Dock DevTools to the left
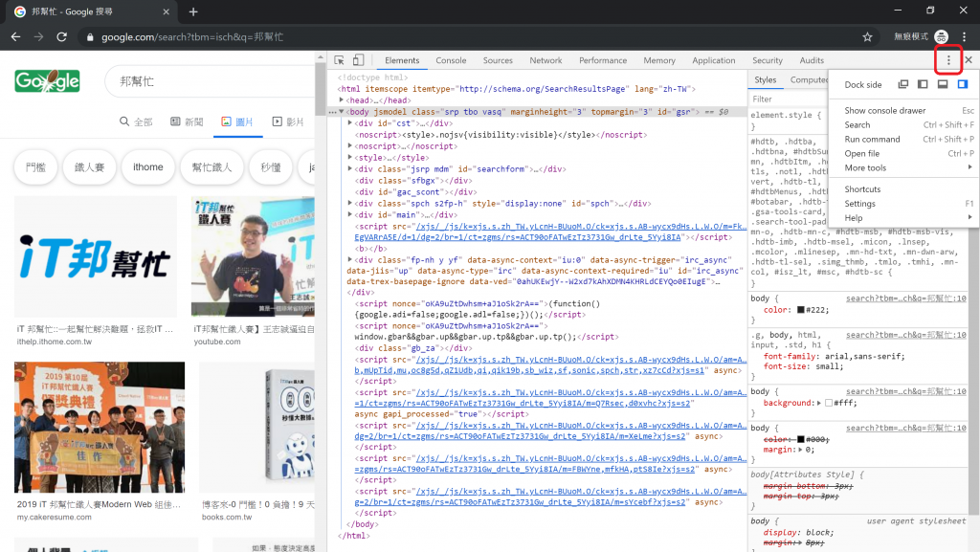The image size is (980, 552). coord(923,84)
